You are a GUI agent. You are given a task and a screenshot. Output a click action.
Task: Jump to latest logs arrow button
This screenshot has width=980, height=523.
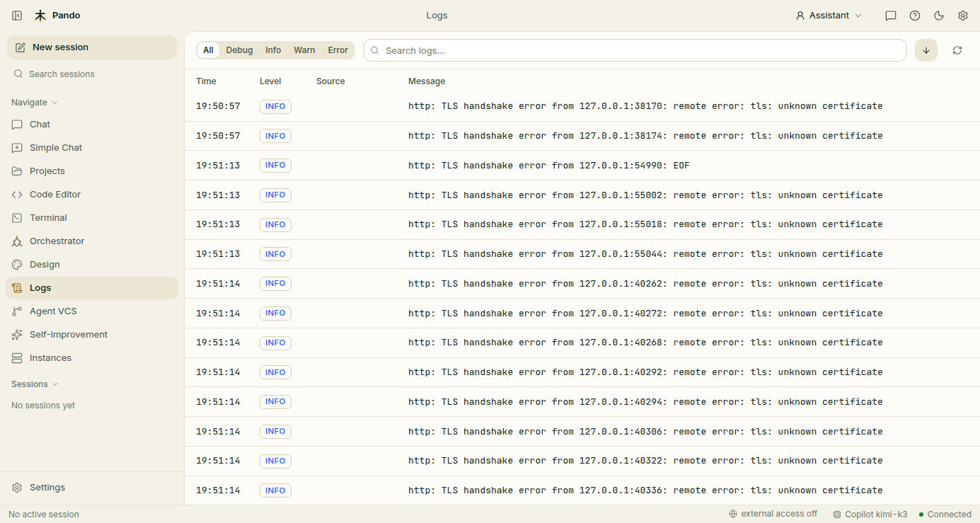pyautogui.click(x=926, y=50)
